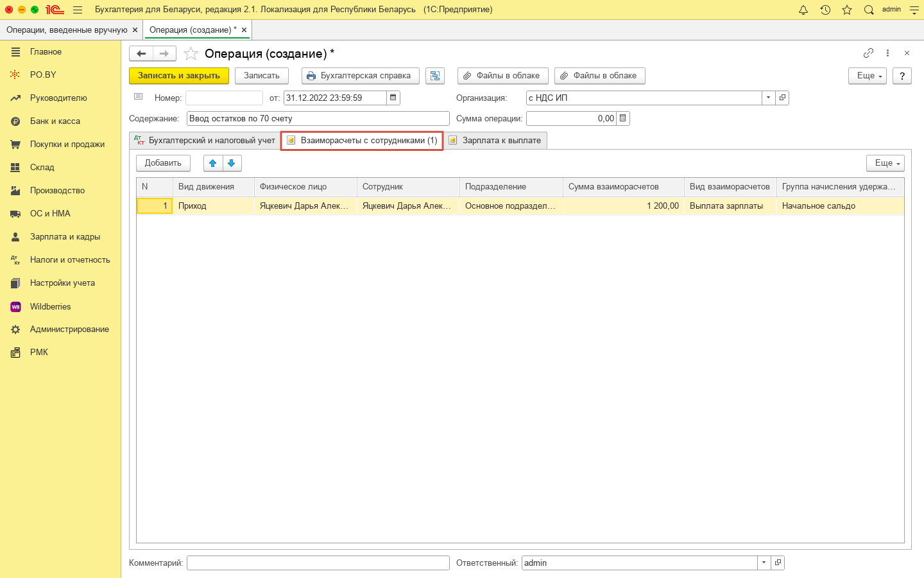Click into the Комментарий input field

318,563
